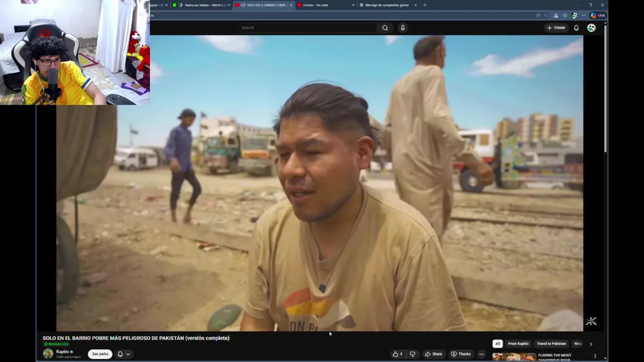Viewport: 644px width, 362px height.
Task: Focus the YouTube Search input field
Action: click(x=308, y=28)
